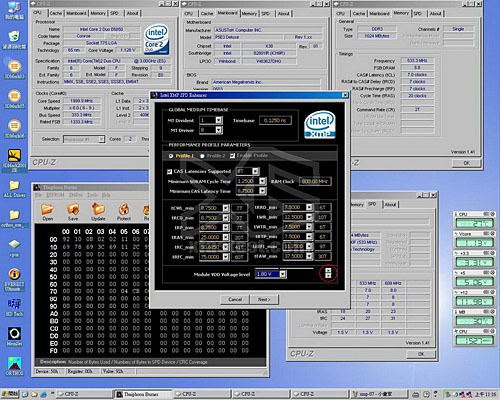This screenshot has height=400, width=500.
Task: Click the Timebase 0.1250 ns field
Action: [x=275, y=120]
